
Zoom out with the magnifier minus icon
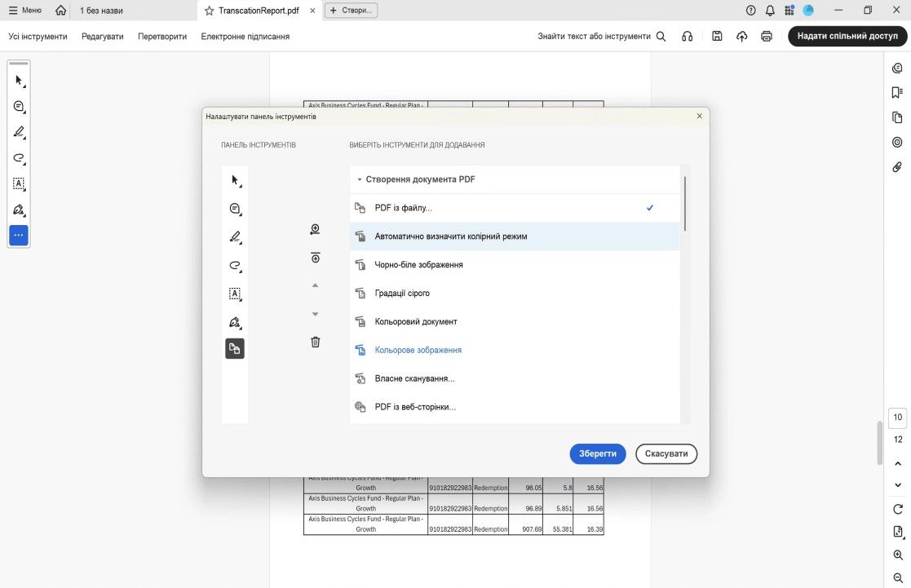[x=898, y=577]
